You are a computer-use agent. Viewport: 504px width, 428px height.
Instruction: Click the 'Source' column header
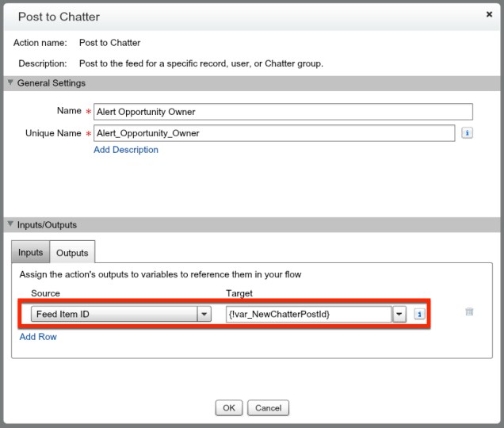click(45, 293)
